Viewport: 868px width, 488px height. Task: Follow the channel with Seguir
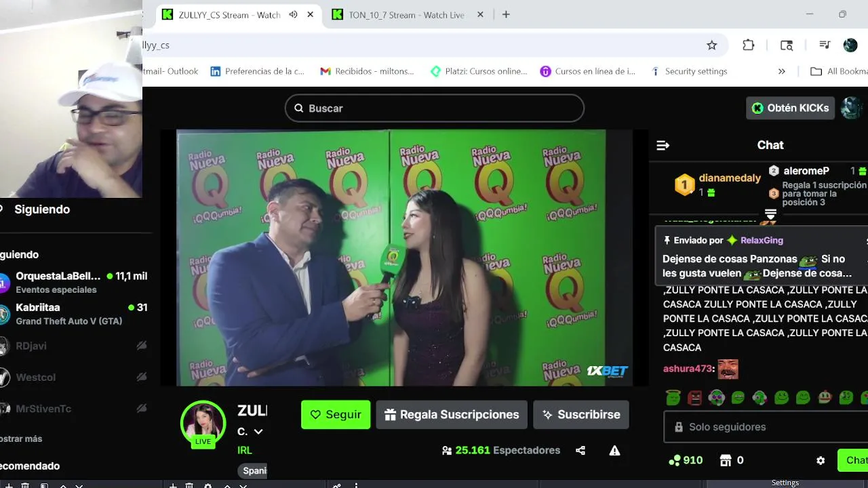point(336,414)
